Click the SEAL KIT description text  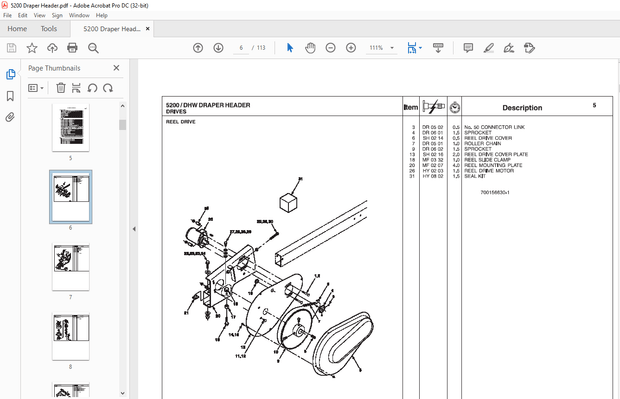(x=474, y=176)
